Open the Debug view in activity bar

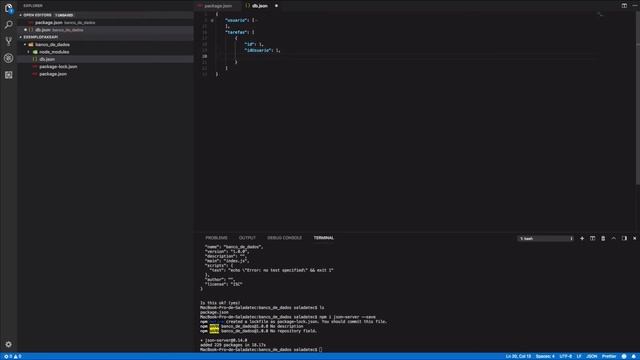coord(9,58)
